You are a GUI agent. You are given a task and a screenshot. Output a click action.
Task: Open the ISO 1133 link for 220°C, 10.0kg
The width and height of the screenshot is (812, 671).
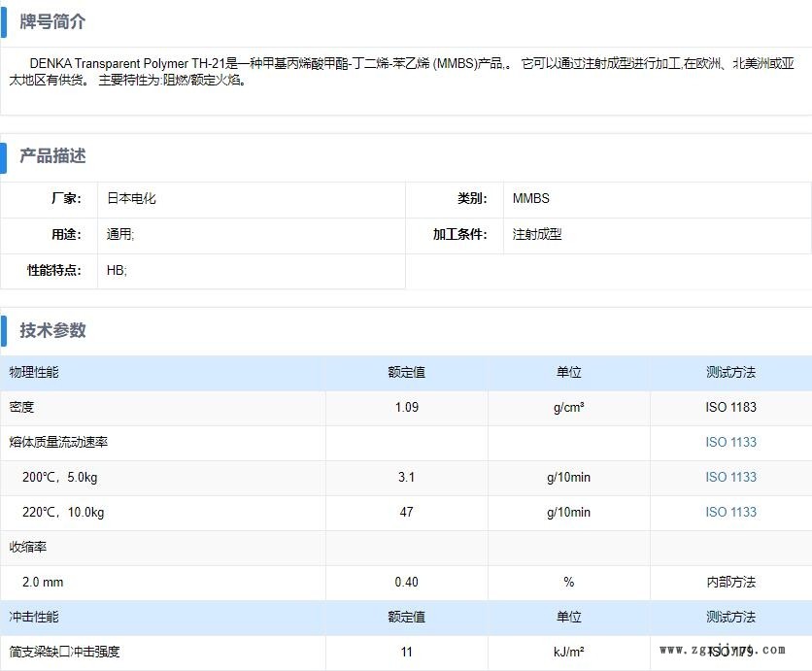pos(730,512)
